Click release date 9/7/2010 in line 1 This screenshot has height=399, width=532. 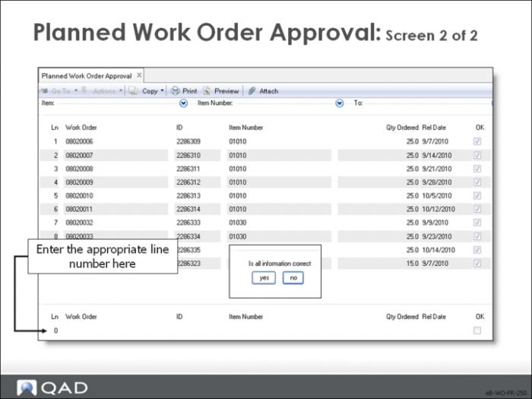coord(435,141)
